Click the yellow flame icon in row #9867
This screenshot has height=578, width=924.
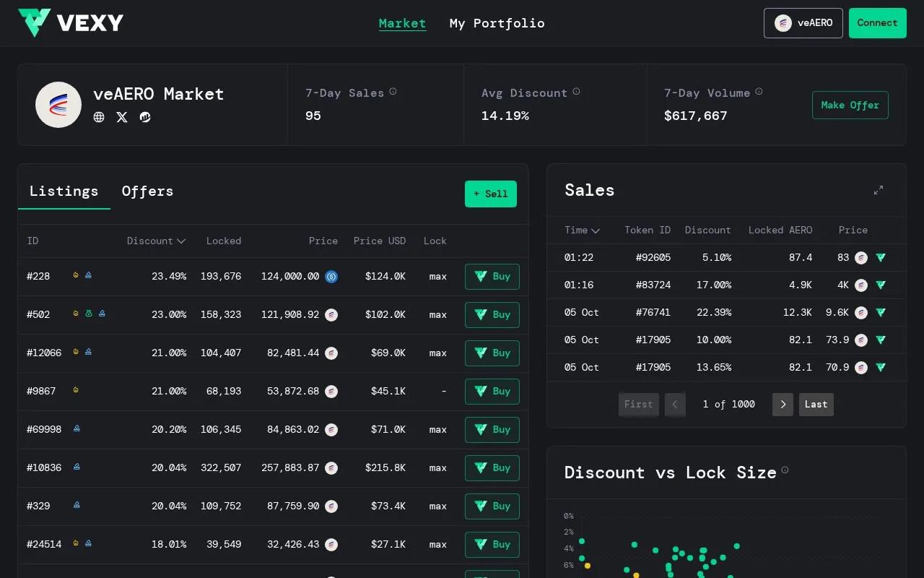(x=76, y=390)
